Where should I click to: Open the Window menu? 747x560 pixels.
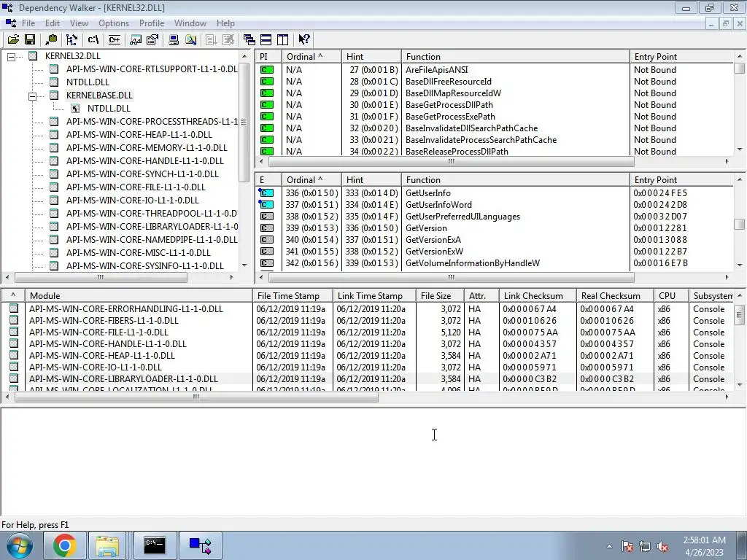click(x=190, y=23)
